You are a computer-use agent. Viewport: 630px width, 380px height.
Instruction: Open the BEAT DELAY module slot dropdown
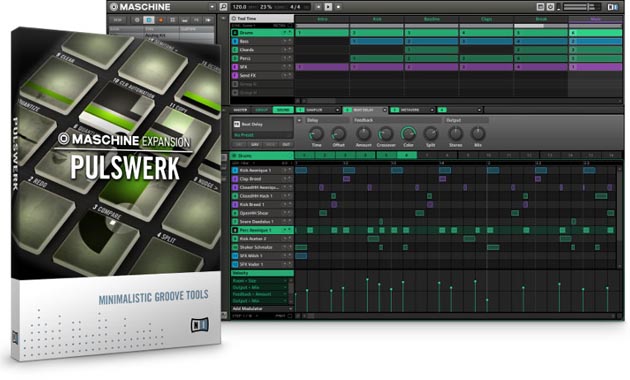[385, 110]
